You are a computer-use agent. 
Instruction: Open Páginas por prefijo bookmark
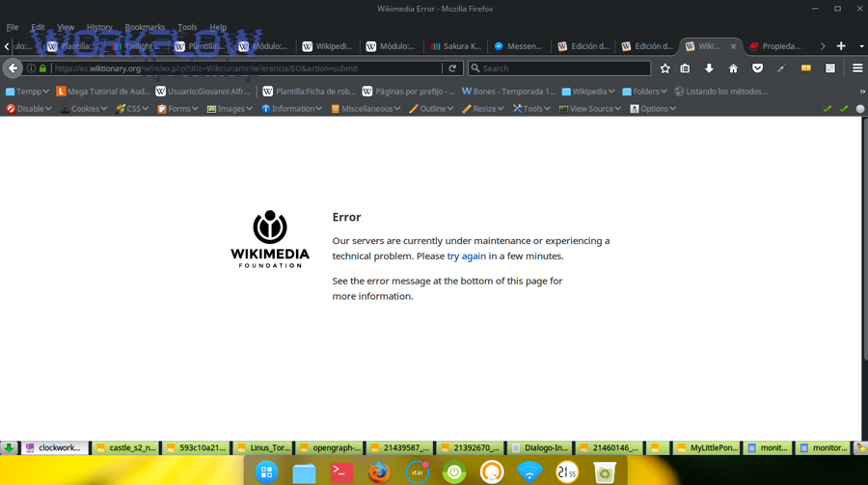point(409,92)
